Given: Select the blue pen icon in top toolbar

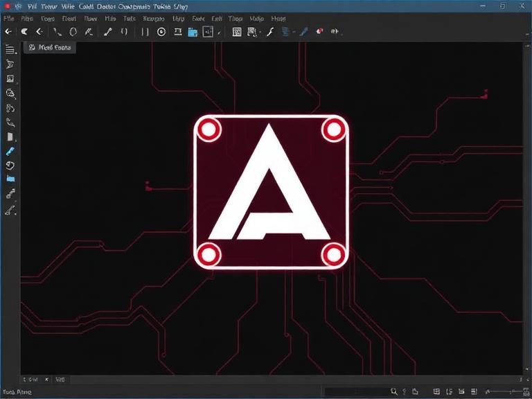Looking at the screenshot, I should pos(304,32).
